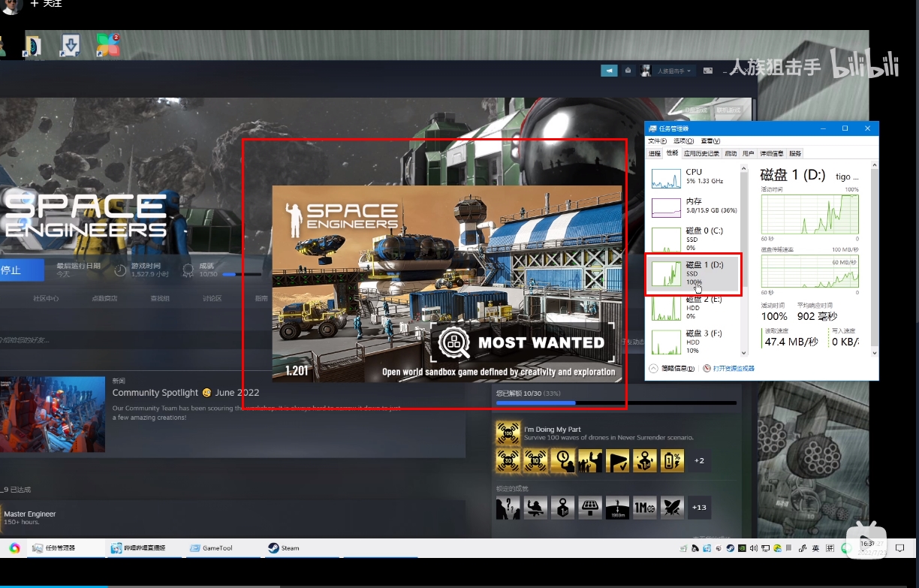This screenshot has width=919, height=588.
Task: Show the +2 more unlocked achievements
Action: pyautogui.click(x=698, y=460)
